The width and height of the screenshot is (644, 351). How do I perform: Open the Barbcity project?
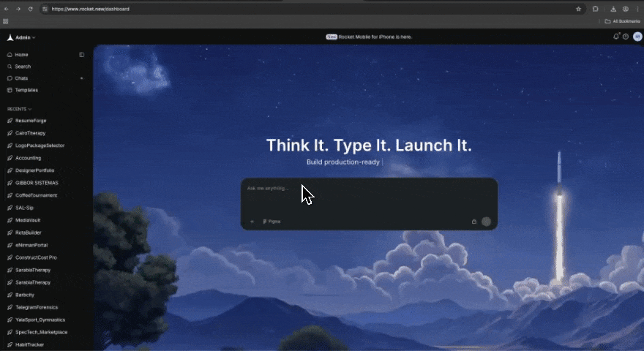pos(25,295)
